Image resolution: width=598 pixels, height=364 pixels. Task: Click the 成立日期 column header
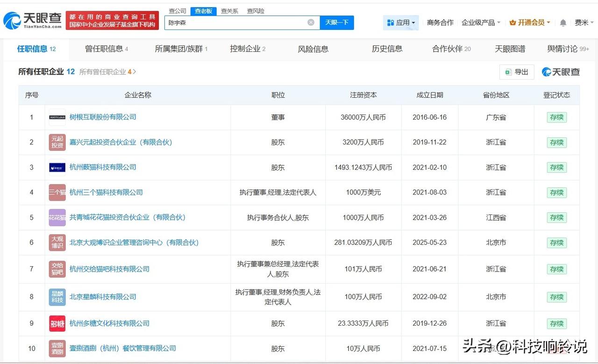click(430, 95)
